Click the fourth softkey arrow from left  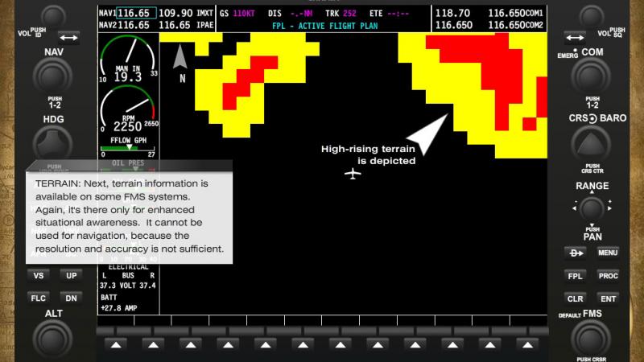[228, 345]
